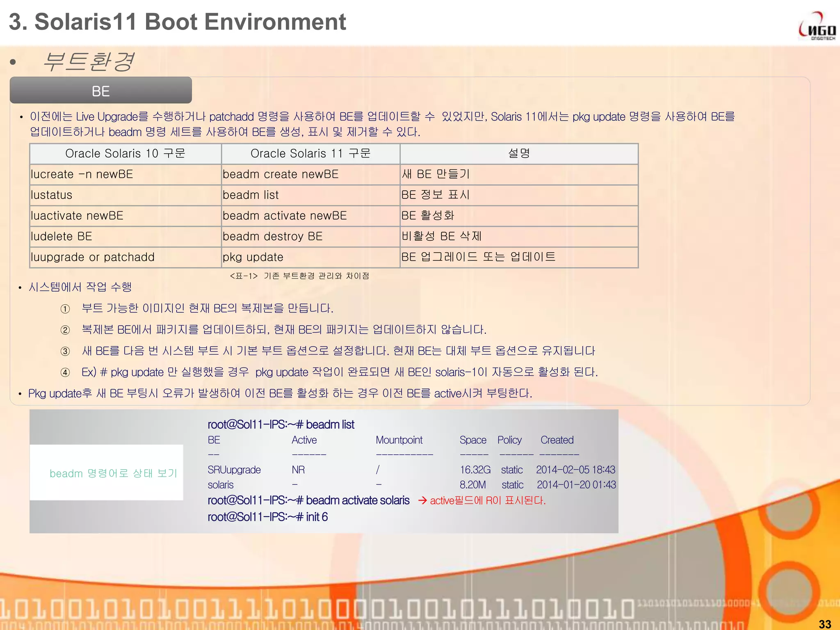This screenshot has height=630, width=840.
Task: Click the gray BE header button
Action: pyautogui.click(x=101, y=90)
